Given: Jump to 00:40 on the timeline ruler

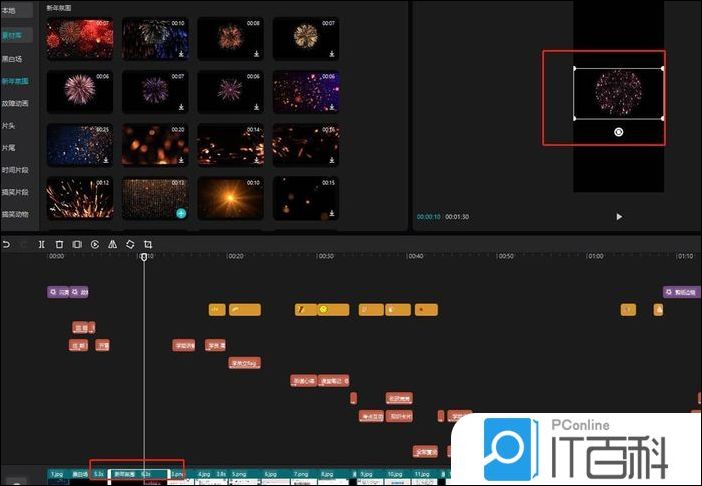Looking at the screenshot, I should pos(415,256).
